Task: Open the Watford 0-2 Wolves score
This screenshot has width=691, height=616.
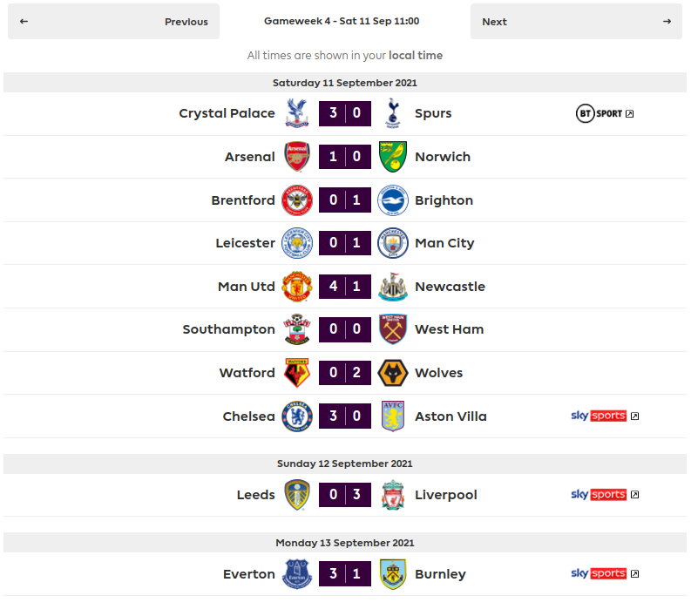Action: (345, 373)
